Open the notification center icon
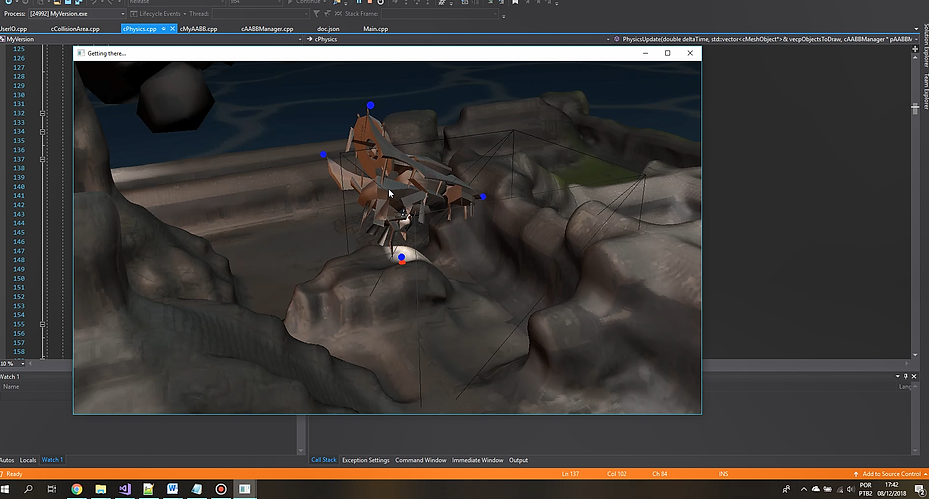 [919, 489]
